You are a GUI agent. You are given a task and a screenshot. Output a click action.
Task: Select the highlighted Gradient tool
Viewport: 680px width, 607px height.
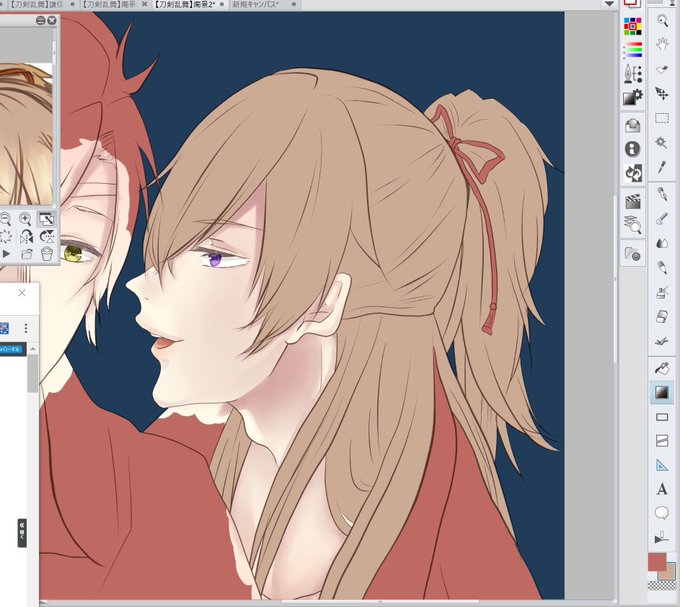point(662,392)
